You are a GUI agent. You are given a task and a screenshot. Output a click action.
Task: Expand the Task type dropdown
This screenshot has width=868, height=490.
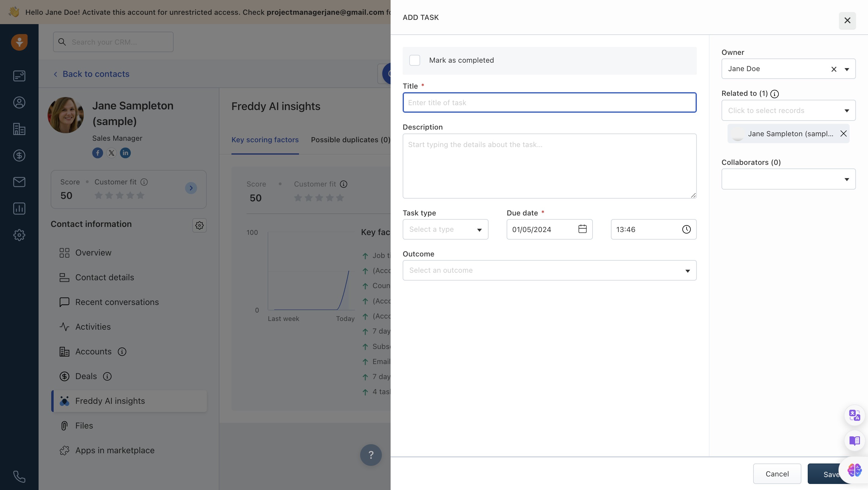pyautogui.click(x=445, y=230)
